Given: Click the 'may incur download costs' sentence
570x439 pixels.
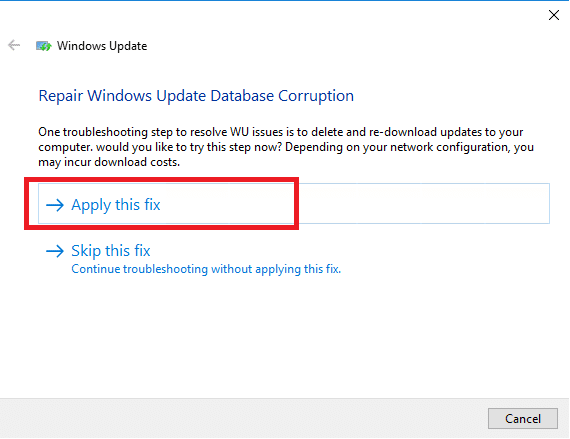Looking at the screenshot, I should tap(109, 162).
